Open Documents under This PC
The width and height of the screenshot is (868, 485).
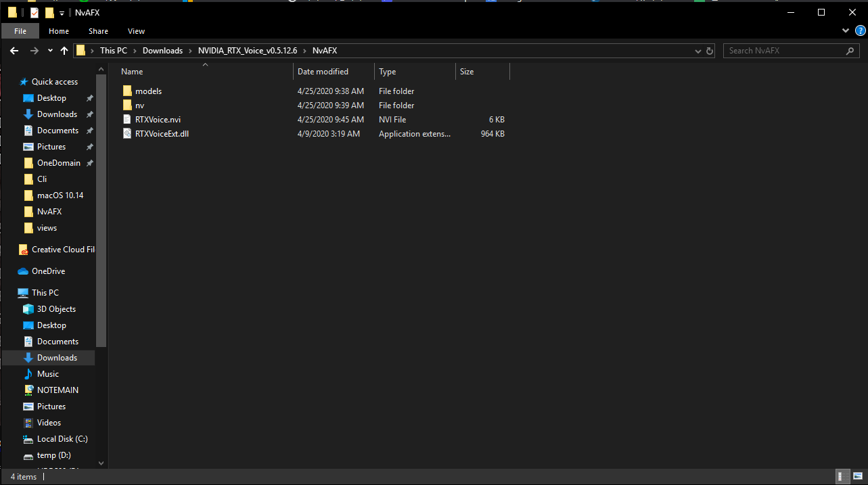point(58,342)
